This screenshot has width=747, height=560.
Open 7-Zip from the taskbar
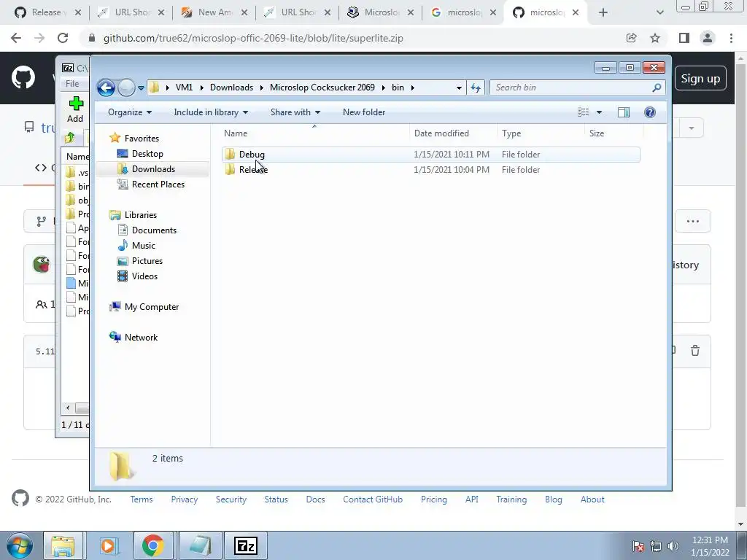(x=246, y=545)
